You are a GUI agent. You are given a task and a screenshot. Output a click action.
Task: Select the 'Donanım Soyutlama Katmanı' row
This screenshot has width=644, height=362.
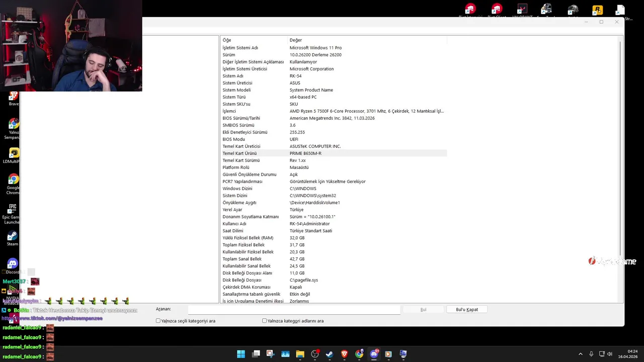(x=334, y=217)
